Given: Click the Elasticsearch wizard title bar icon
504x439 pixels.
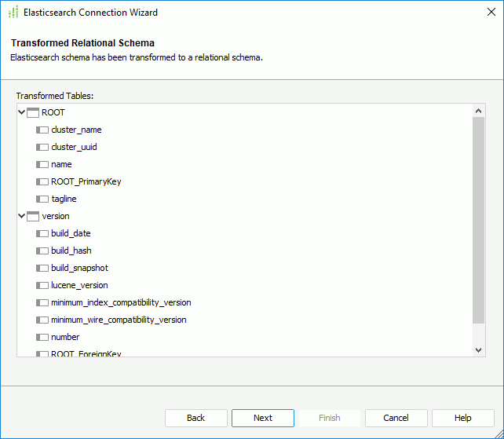Looking at the screenshot, I should click(13, 12).
